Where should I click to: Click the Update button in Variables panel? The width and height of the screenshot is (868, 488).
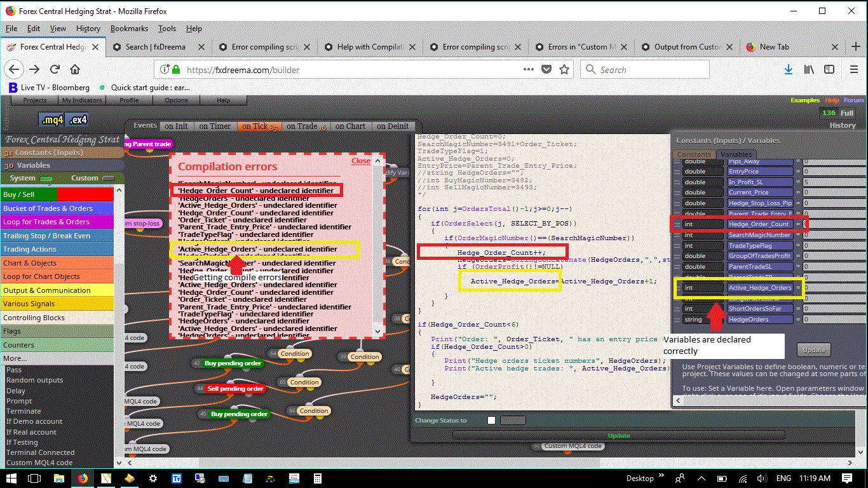814,349
